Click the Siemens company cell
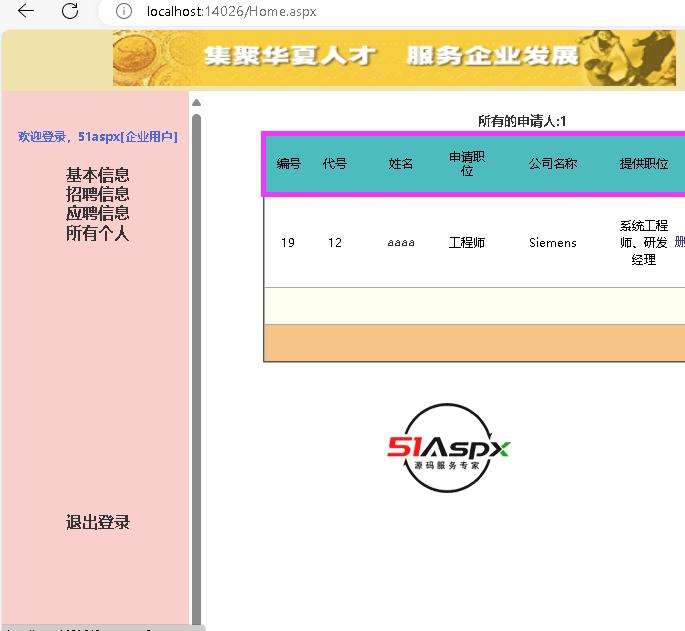This screenshot has height=631, width=685. pyautogui.click(x=553, y=243)
